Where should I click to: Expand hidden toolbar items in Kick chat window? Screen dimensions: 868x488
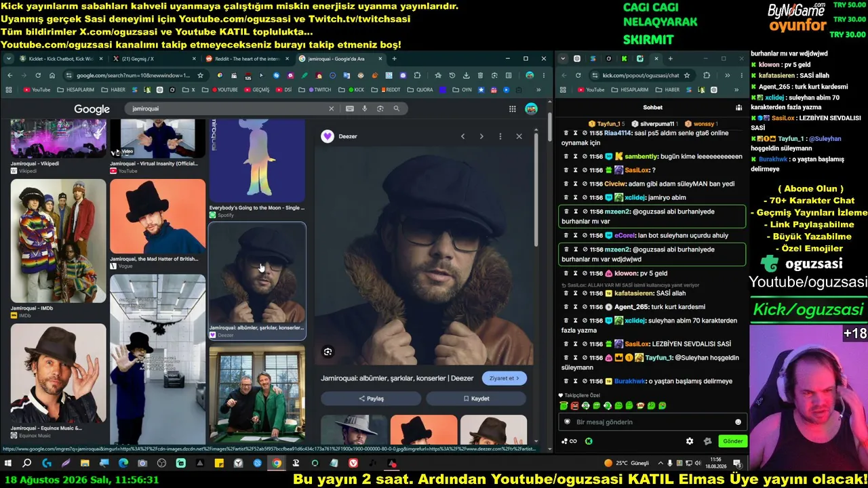727,75
